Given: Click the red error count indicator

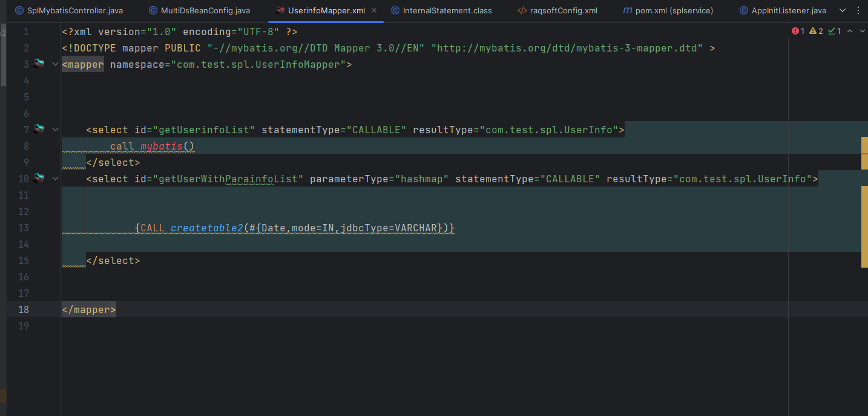Looking at the screenshot, I should coord(798,31).
